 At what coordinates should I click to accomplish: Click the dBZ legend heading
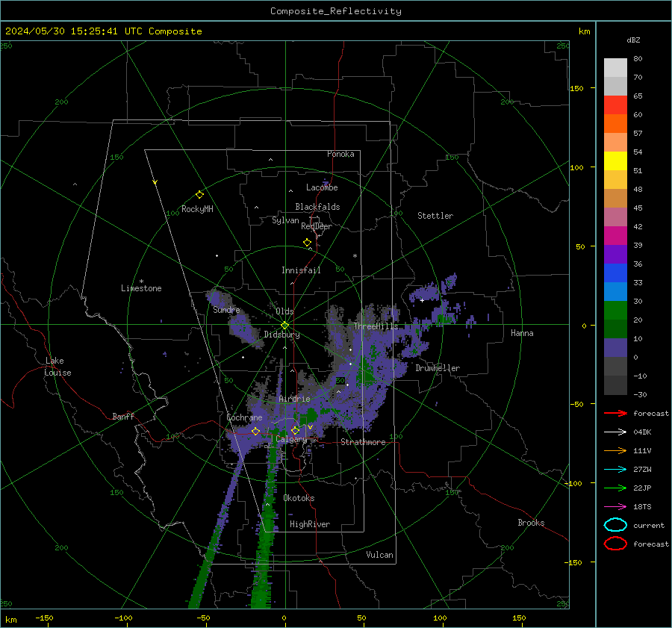633,40
